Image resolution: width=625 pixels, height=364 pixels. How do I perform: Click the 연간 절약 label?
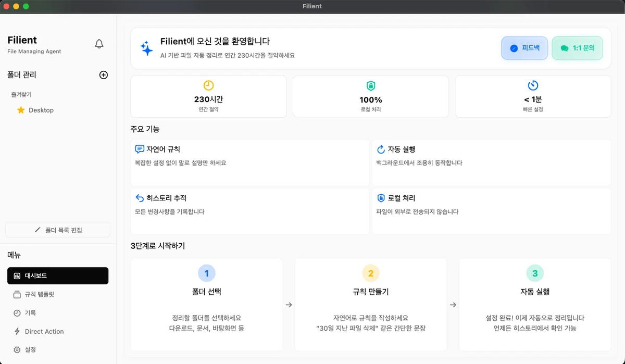208,110
